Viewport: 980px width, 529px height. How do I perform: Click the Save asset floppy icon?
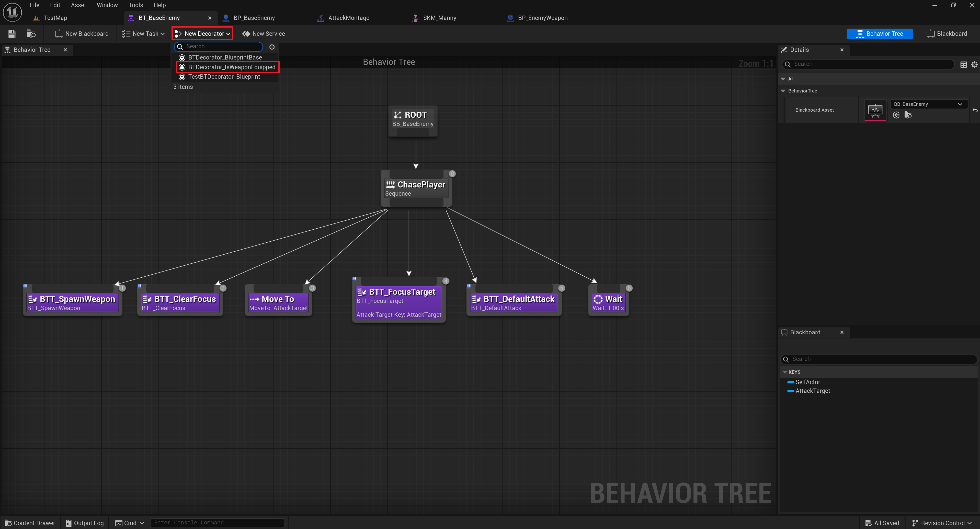point(12,34)
